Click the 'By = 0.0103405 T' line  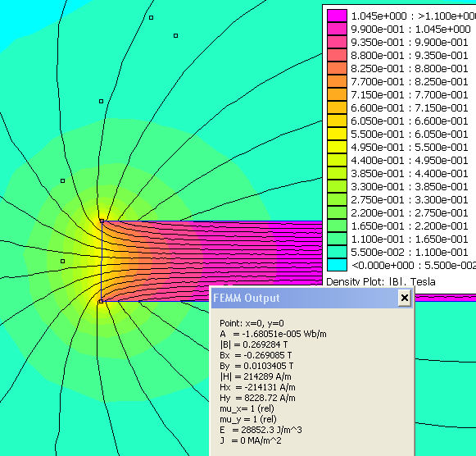256,366
